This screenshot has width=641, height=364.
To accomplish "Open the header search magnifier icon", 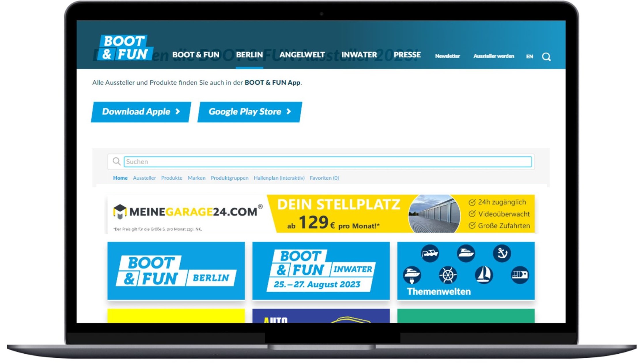I will point(546,57).
